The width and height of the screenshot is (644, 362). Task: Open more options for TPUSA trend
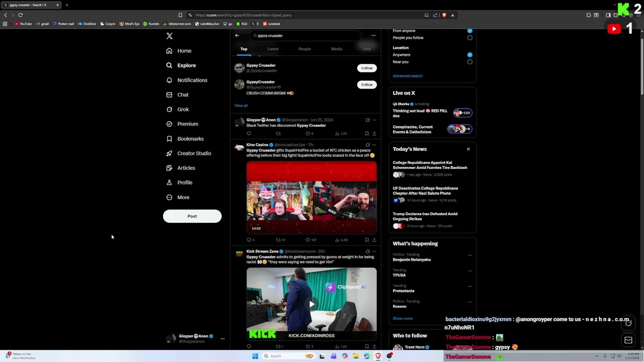(x=470, y=270)
